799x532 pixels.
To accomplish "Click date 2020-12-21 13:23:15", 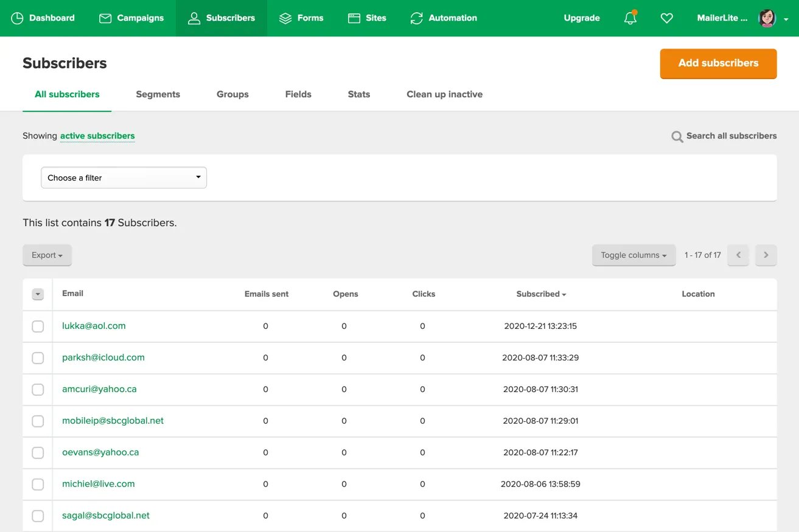I will pyautogui.click(x=540, y=326).
